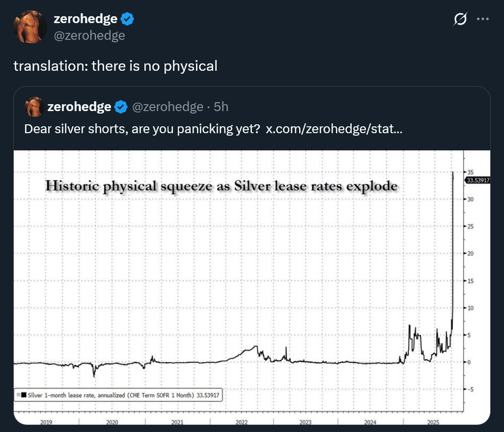Screen dimensions: 504x432
Task: Click the quoted tweet's small zerohedge avatar
Action: coord(34,107)
